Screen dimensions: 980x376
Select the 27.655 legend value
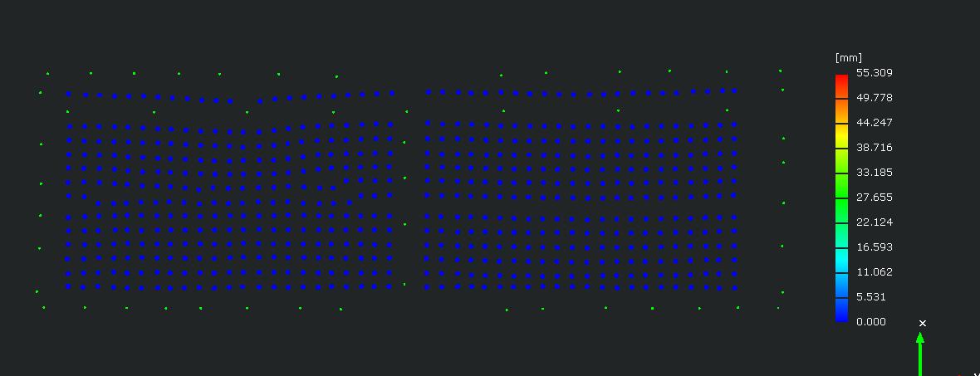[874, 198]
